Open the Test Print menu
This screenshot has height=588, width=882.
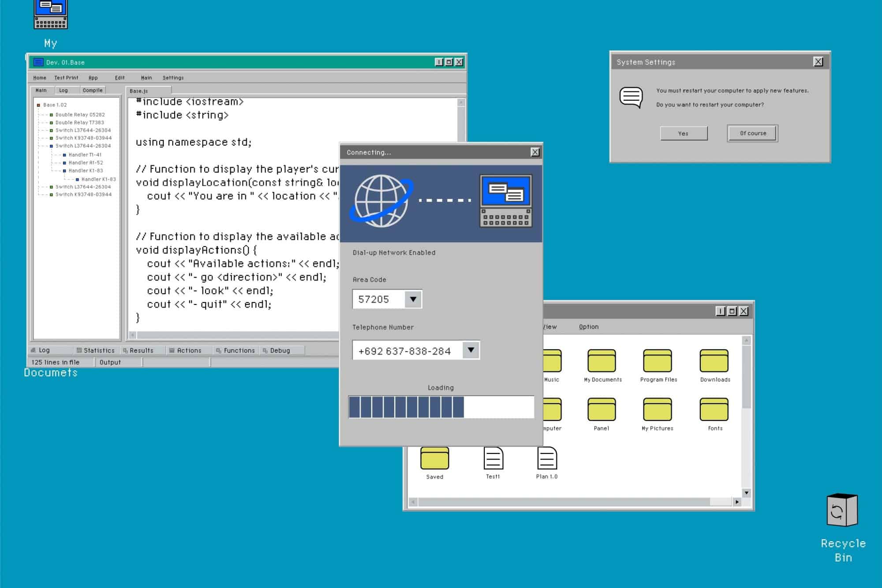[x=66, y=78]
